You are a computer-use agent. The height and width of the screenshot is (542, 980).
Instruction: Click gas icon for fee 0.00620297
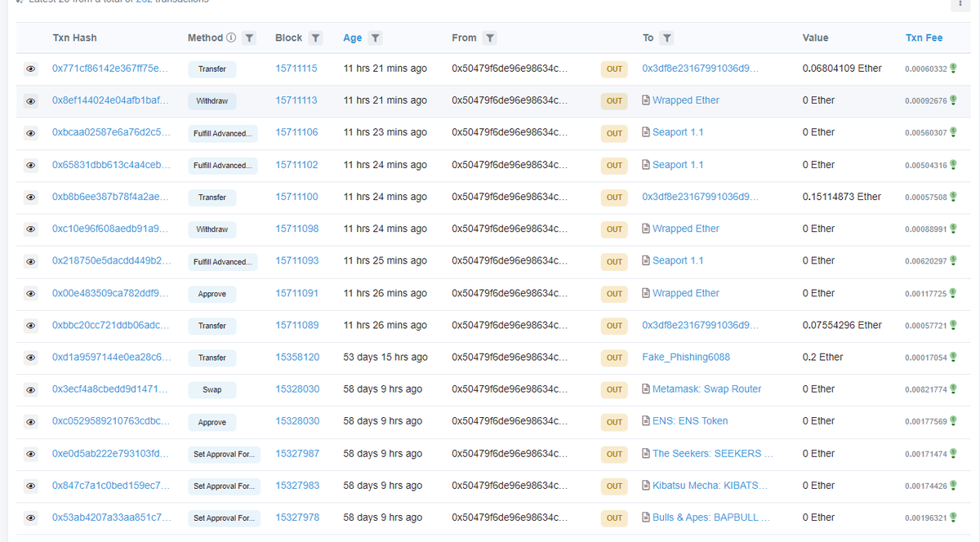pos(953,261)
